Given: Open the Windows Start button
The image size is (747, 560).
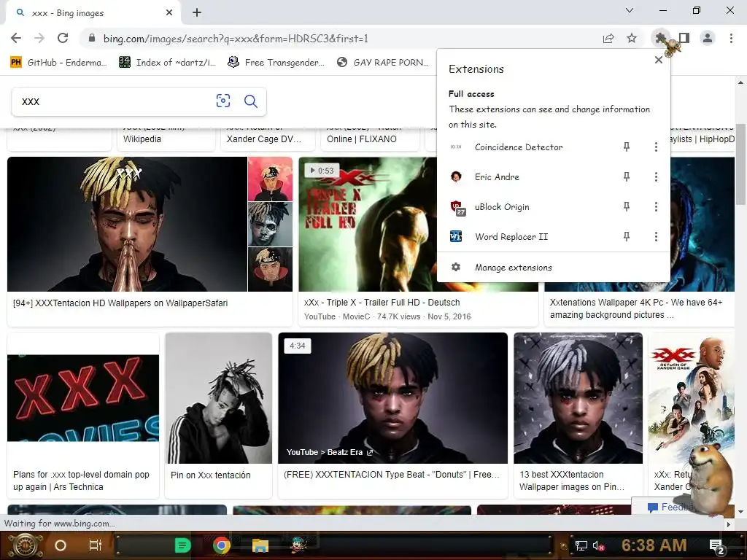Looking at the screenshot, I should coord(25,545).
